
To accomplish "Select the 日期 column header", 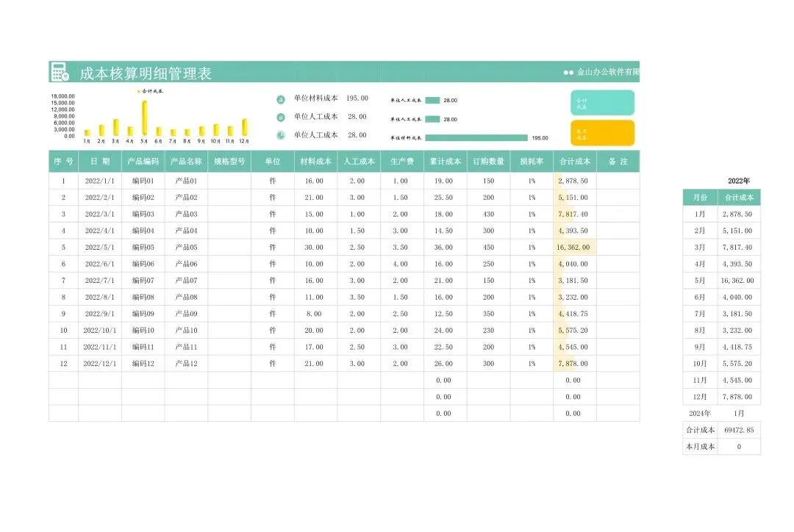I will [100, 162].
